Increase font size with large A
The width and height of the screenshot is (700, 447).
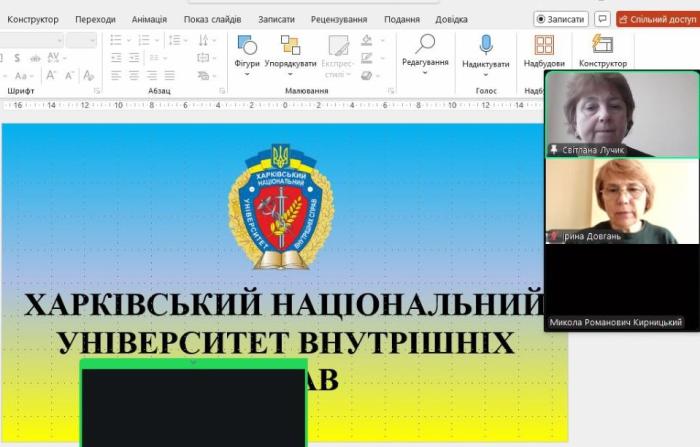(x=51, y=75)
